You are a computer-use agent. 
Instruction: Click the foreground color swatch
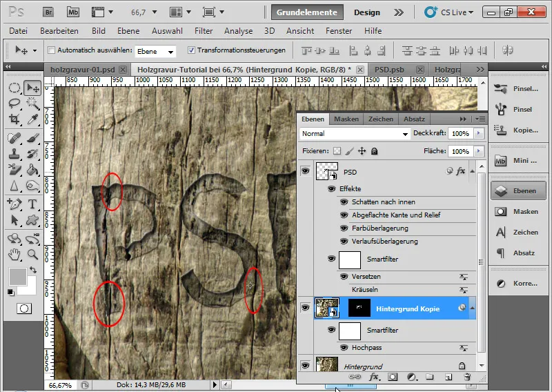18,277
